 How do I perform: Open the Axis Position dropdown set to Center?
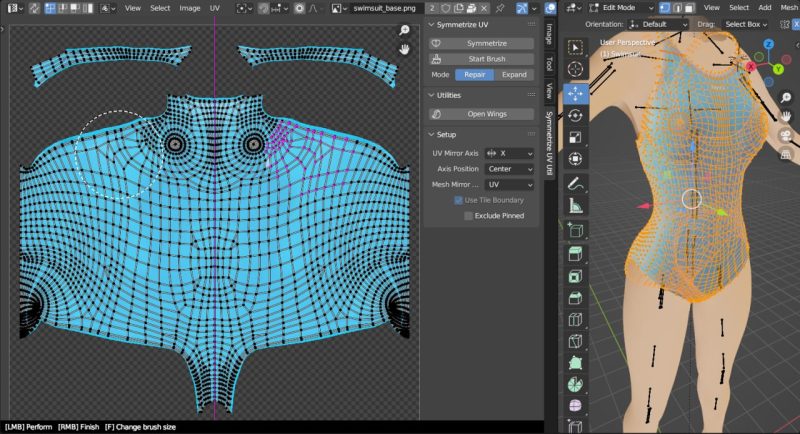point(508,169)
